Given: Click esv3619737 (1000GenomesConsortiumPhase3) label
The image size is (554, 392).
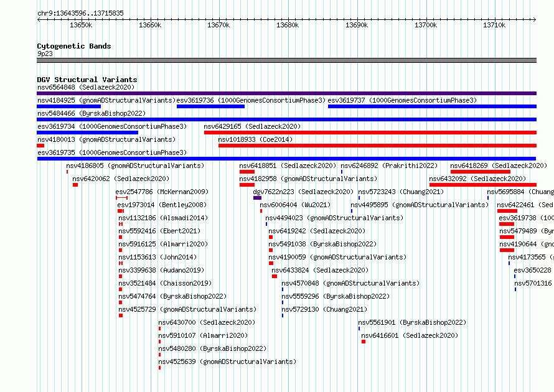Looking at the screenshot, I should pyautogui.click(x=402, y=100).
